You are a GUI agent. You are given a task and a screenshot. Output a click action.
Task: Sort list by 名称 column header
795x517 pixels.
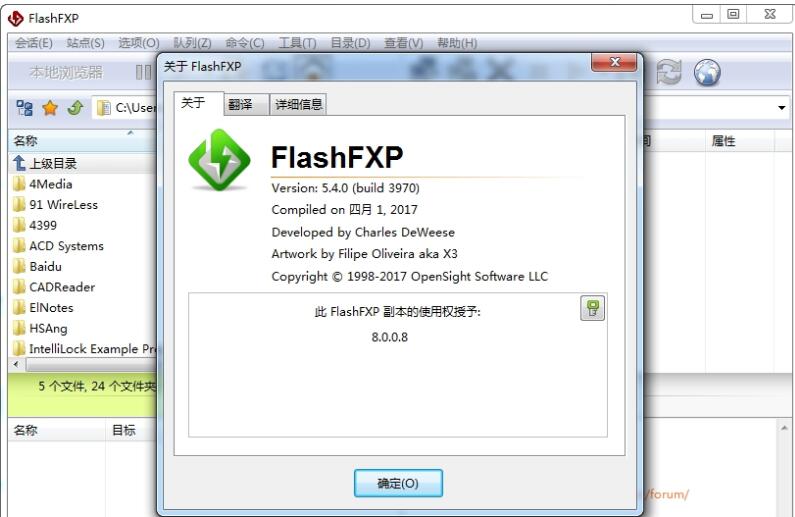25,140
